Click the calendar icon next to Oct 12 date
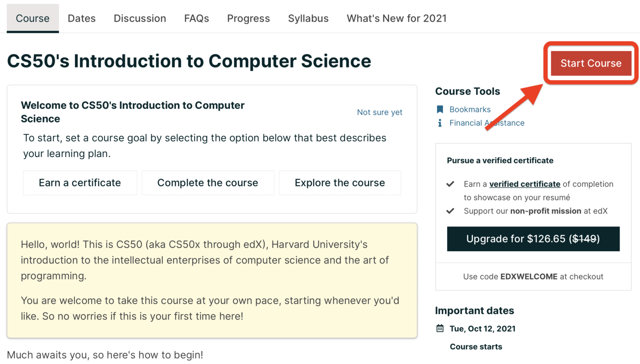The image size is (640, 364). point(440,328)
